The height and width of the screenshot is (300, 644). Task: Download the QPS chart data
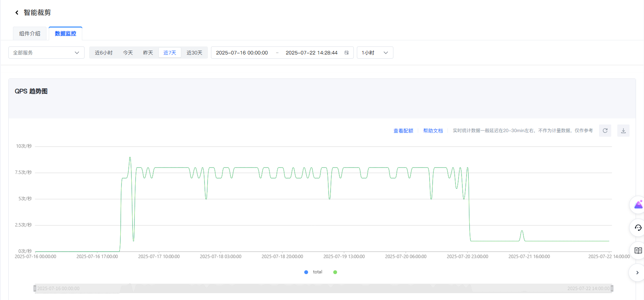click(623, 131)
